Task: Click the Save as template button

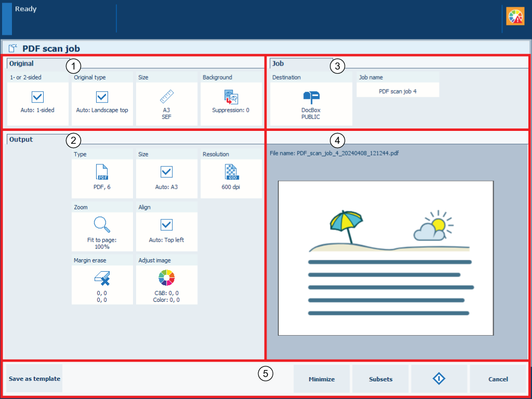Action: 34,379
